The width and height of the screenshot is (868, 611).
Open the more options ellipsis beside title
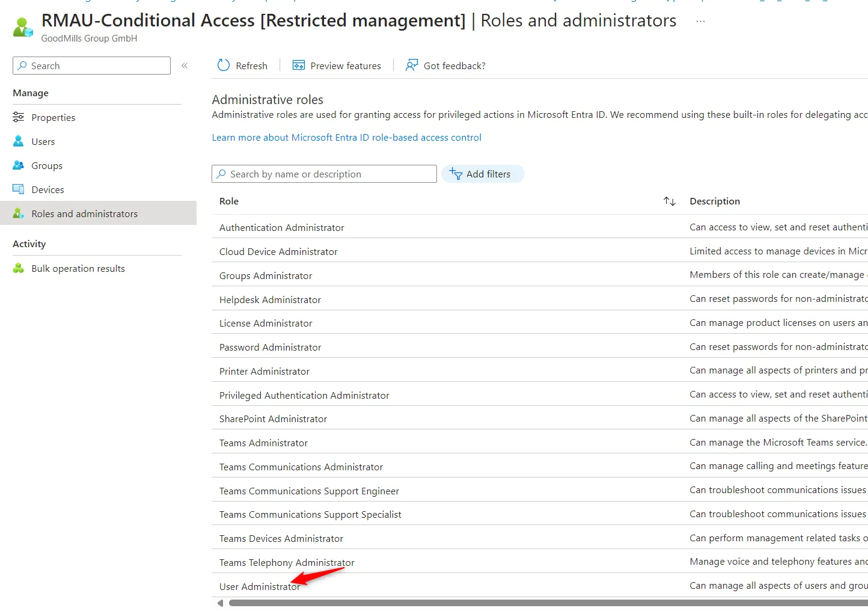click(x=700, y=21)
